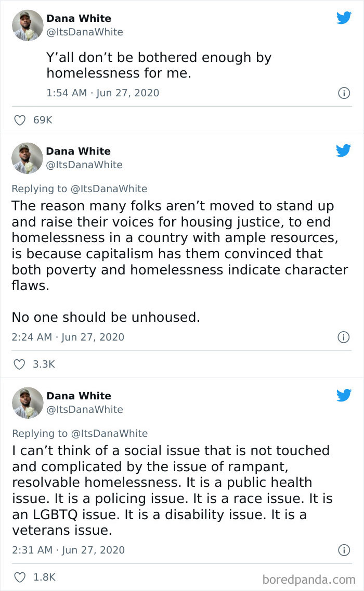This screenshot has height=591, width=364.
Task: Click the @ItsDanaWhite handle on the first tweet
Action: click(x=86, y=32)
